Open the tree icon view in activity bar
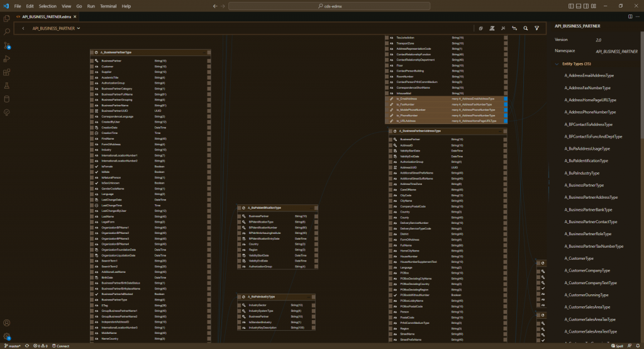Viewport: 644px width, 349px height. tap(6, 113)
